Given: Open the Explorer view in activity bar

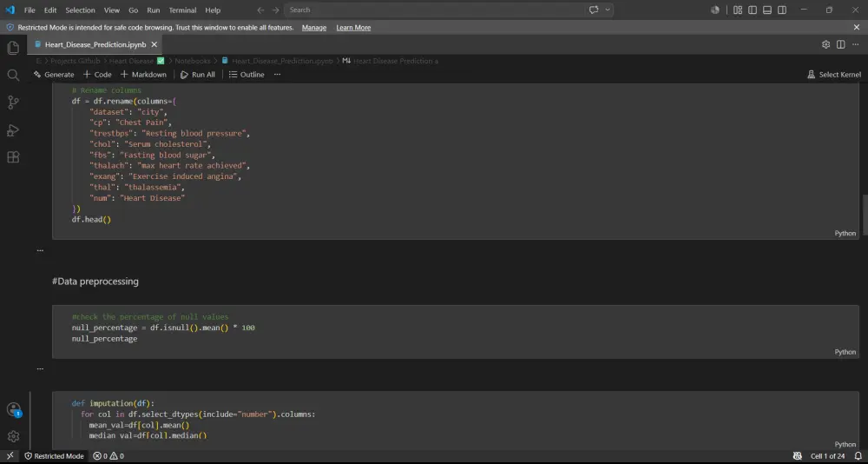Looking at the screenshot, I should coord(13,48).
